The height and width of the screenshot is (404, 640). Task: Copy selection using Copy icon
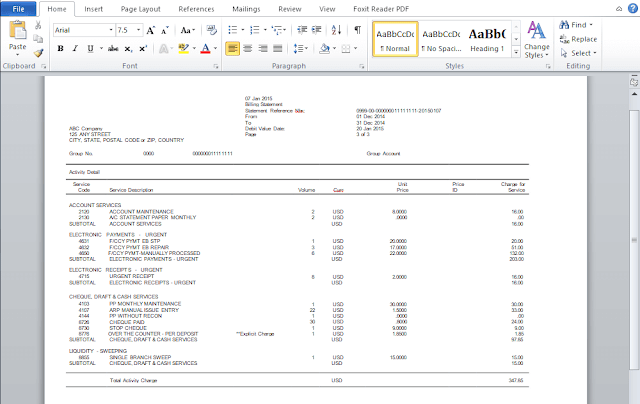(x=38, y=39)
